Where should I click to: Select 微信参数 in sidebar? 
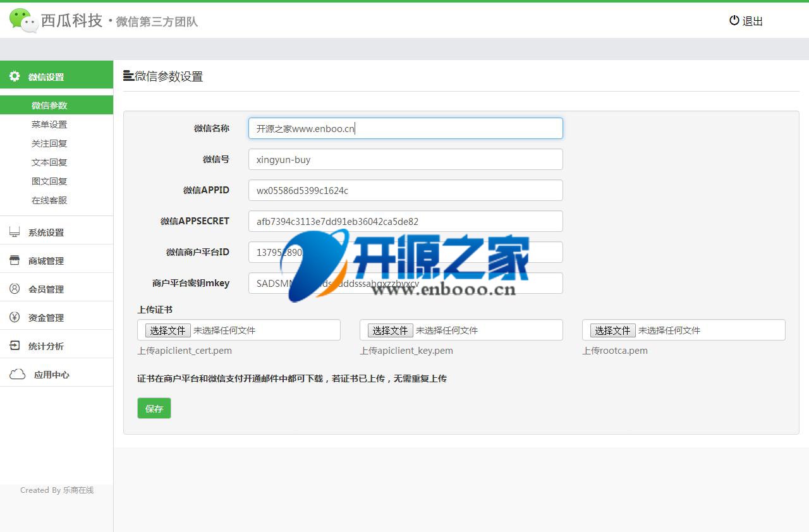[57, 105]
